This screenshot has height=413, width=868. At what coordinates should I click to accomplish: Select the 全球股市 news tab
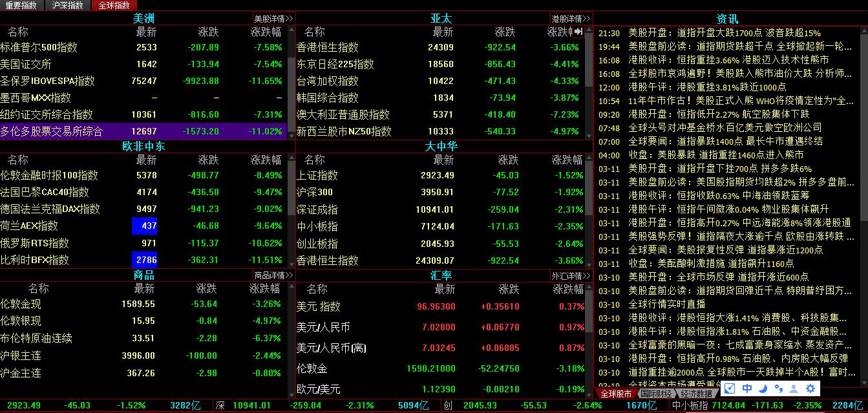coord(616,393)
